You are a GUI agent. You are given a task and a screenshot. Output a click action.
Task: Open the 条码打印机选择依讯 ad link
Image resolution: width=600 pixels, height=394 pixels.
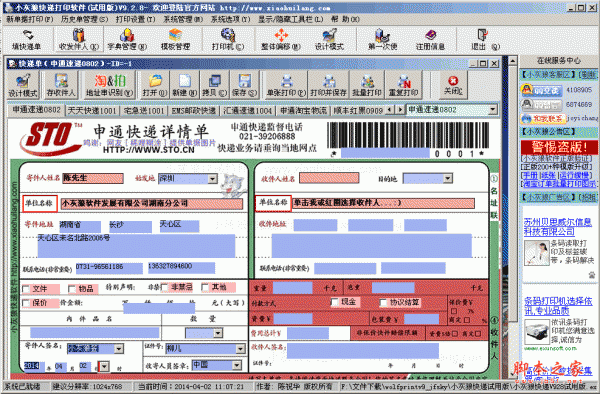pos(558,306)
